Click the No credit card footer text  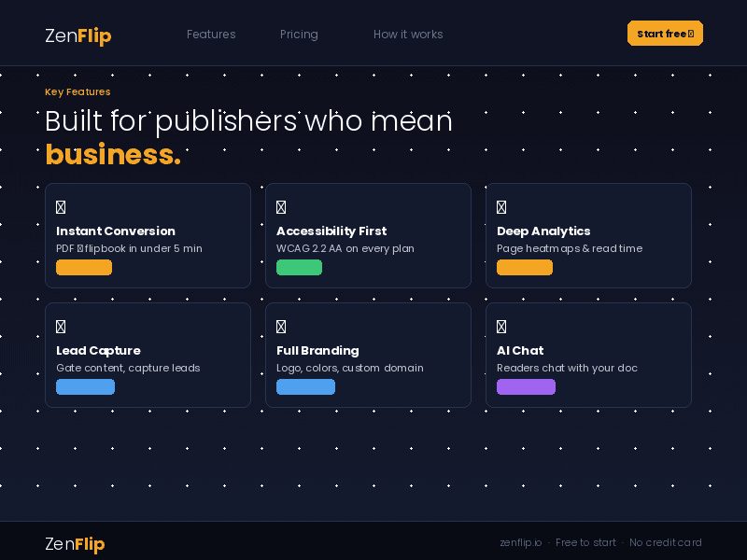665,542
